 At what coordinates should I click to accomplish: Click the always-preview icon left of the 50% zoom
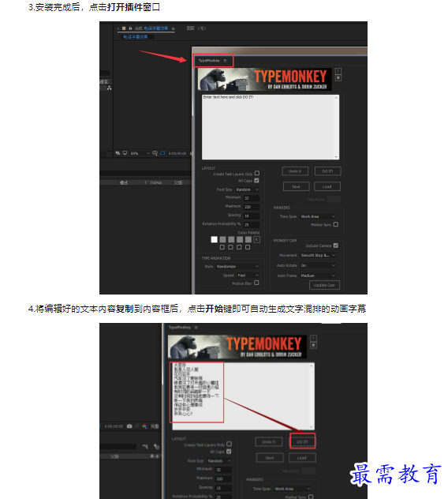coord(118,153)
